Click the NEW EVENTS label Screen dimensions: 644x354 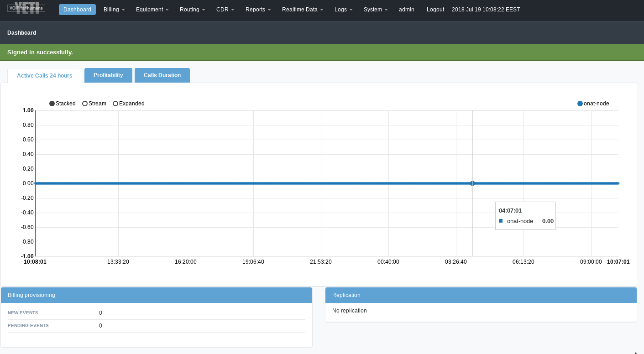click(x=23, y=313)
